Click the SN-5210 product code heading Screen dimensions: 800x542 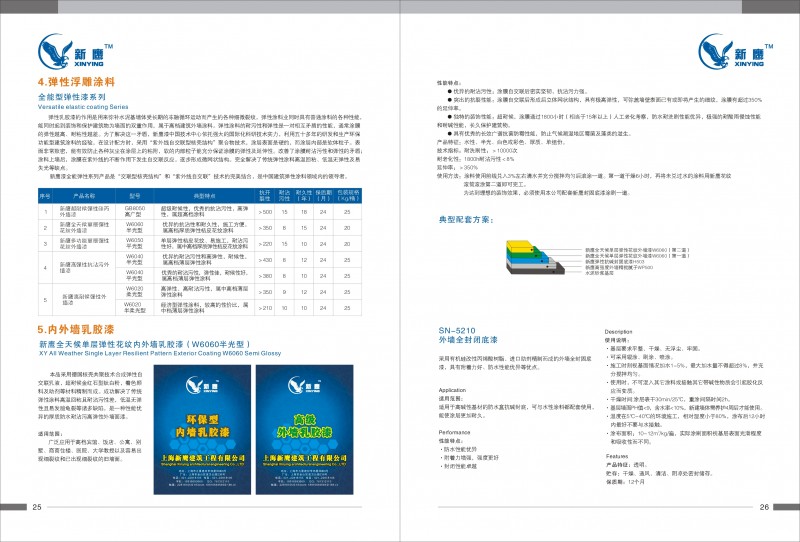pyautogui.click(x=457, y=330)
